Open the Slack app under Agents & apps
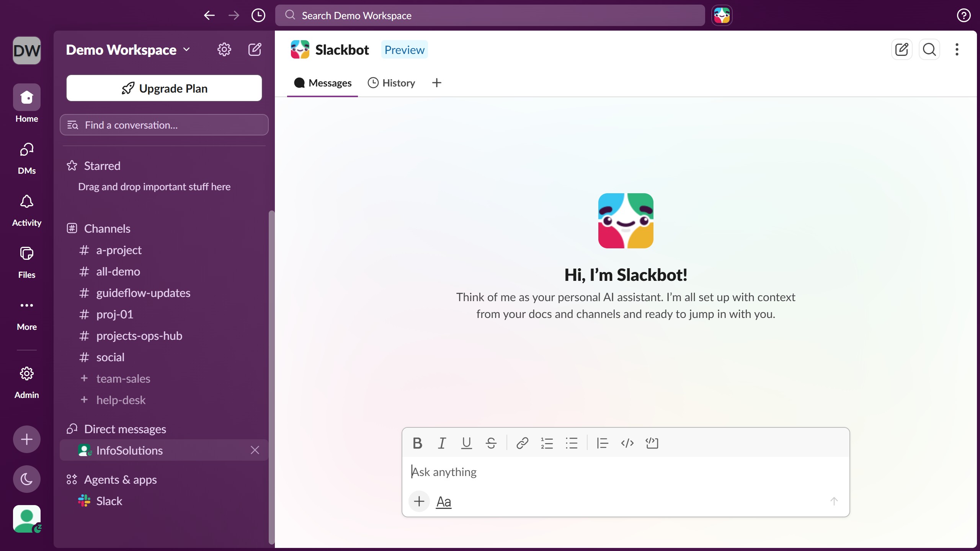Screen dimensions: 980x551 point(164,501)
